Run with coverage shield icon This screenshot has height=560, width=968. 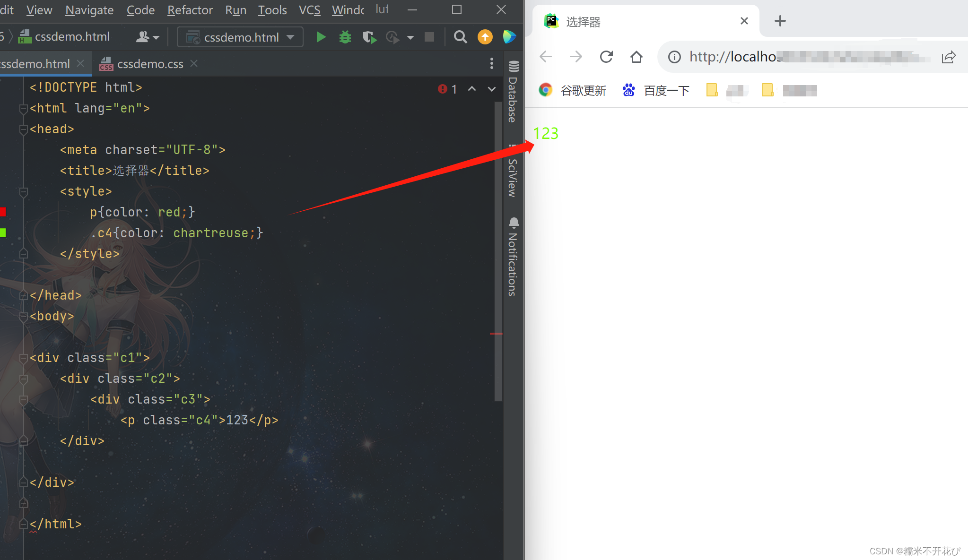(x=369, y=37)
